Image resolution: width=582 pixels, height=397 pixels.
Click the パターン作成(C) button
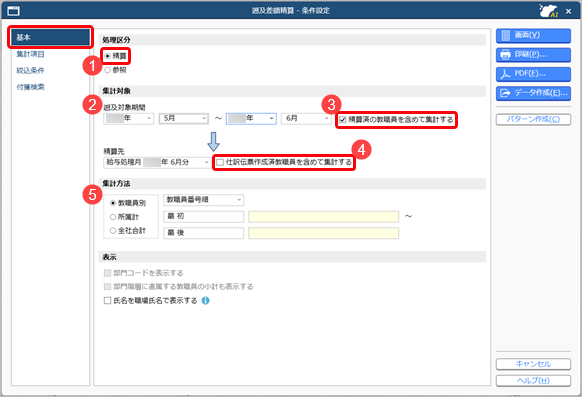pos(533,119)
